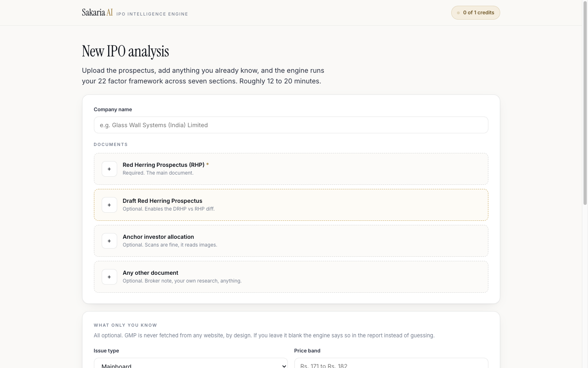Viewport: 588px width, 368px height.
Task: Click 'Optional. Broker note, your own research, anything.' text
Action: tap(182, 281)
